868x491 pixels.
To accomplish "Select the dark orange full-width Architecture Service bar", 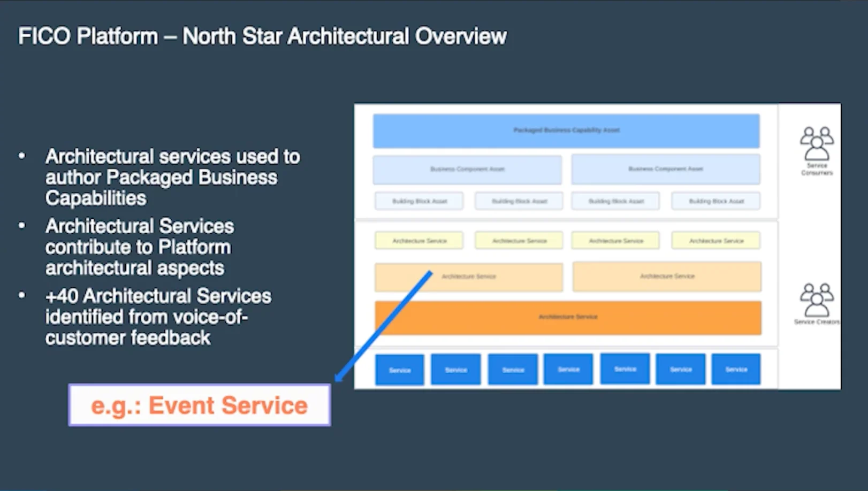I will pos(568,317).
